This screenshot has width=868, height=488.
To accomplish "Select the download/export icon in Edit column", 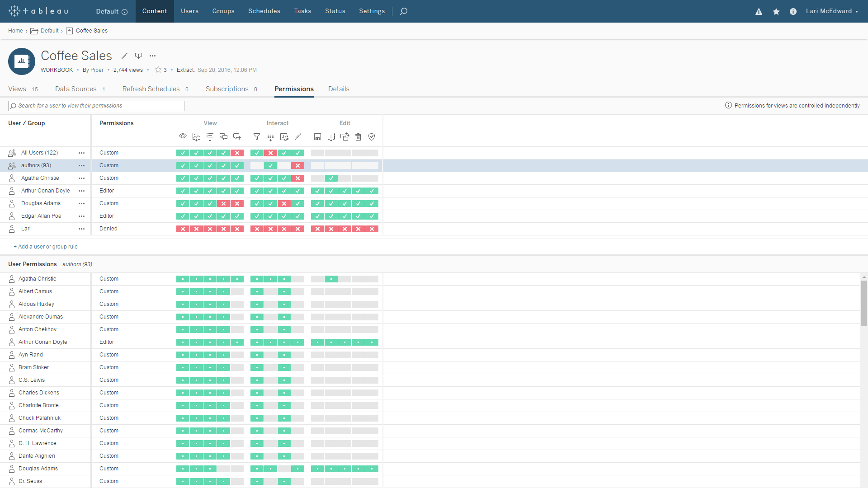I will pyautogui.click(x=331, y=136).
